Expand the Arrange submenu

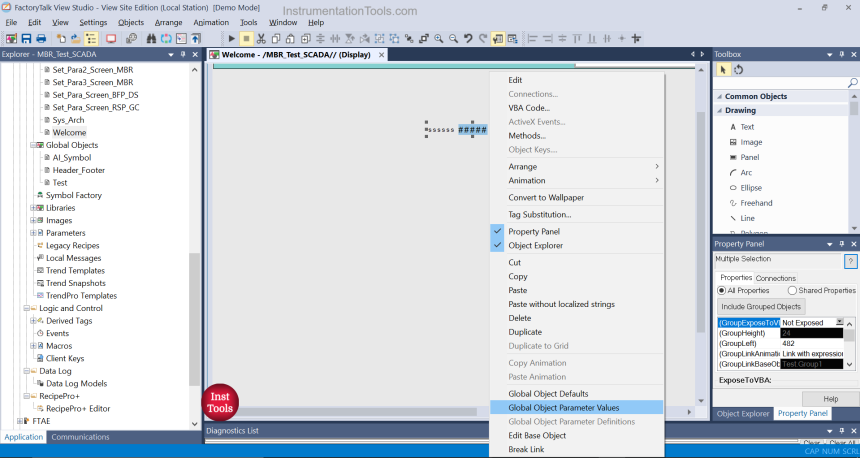tap(576, 166)
